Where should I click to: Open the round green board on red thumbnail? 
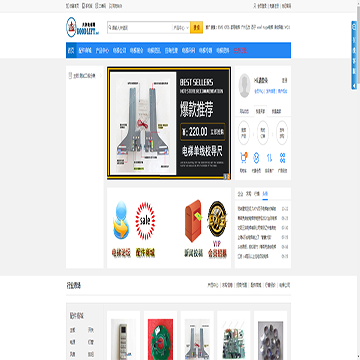160,339
